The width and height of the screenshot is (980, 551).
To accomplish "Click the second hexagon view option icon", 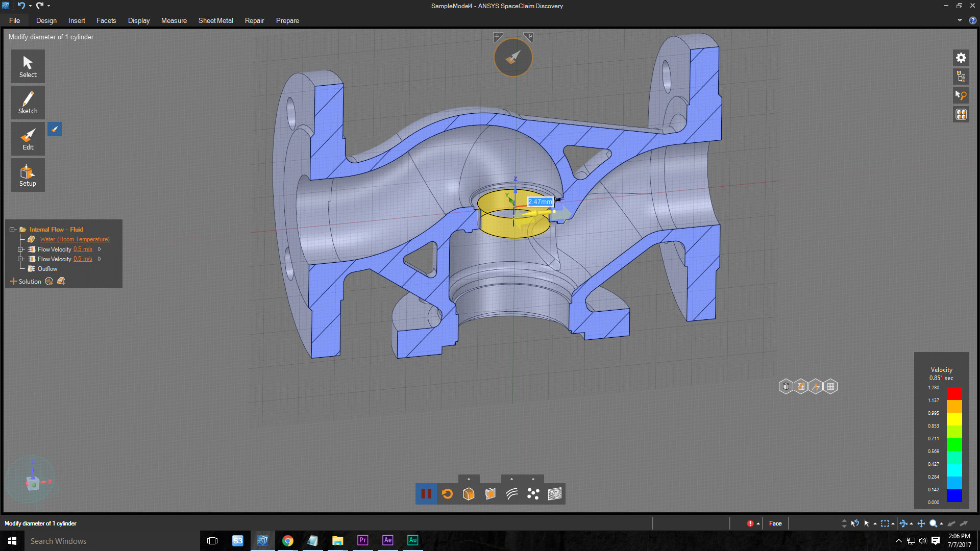I will click(x=801, y=386).
